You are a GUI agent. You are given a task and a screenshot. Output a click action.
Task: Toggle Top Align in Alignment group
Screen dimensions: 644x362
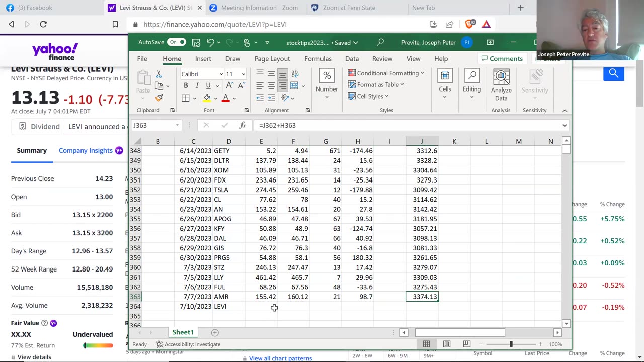tap(260, 74)
